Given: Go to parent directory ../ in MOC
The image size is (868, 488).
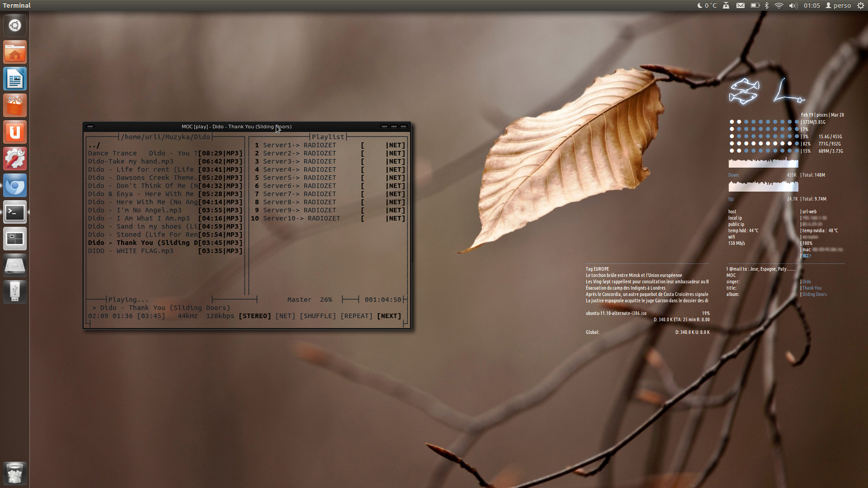Looking at the screenshot, I should 94,145.
